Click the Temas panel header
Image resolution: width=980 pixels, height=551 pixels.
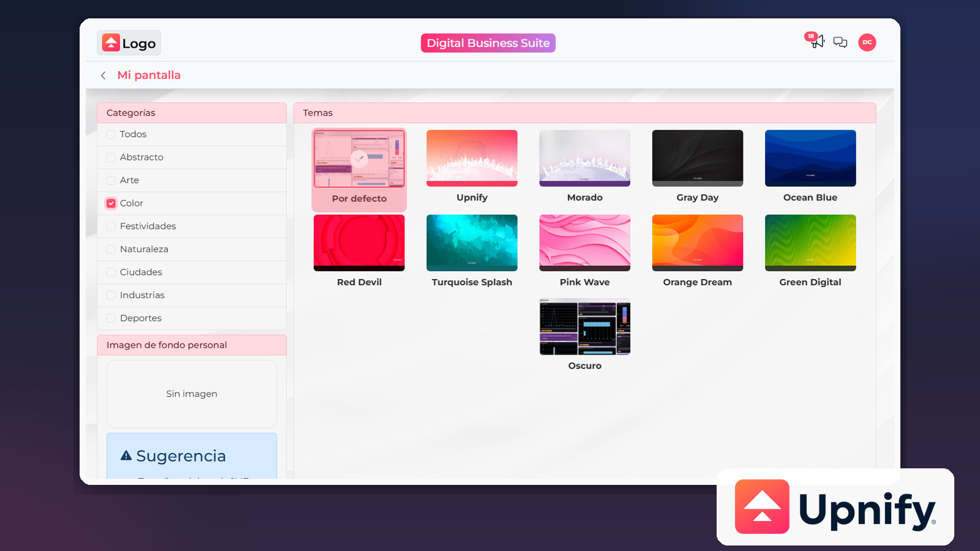pos(585,113)
